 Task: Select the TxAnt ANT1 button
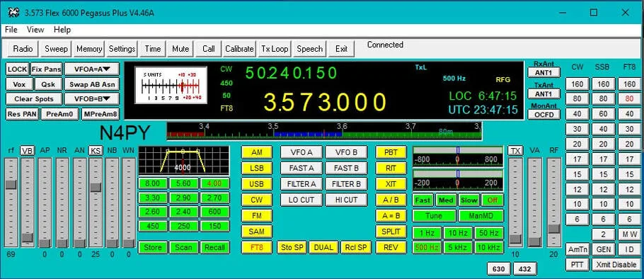(x=544, y=93)
